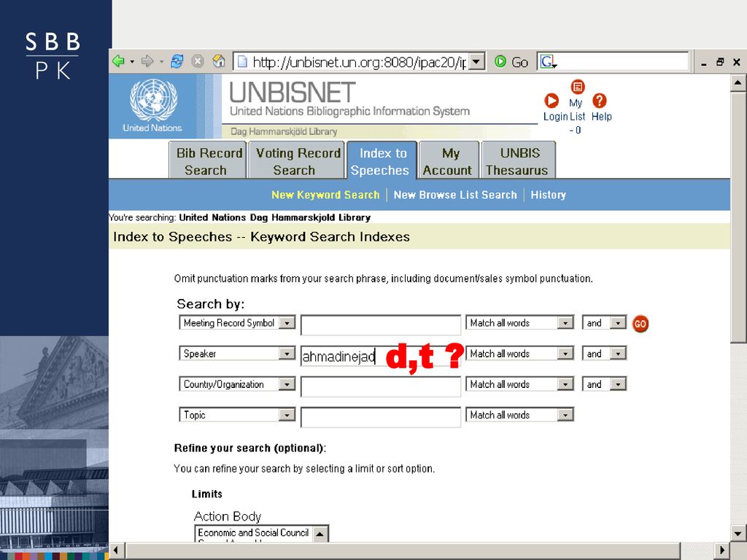Viewport: 747px width, 560px height.
Task: Click the Country/Organization text input
Action: (381, 386)
